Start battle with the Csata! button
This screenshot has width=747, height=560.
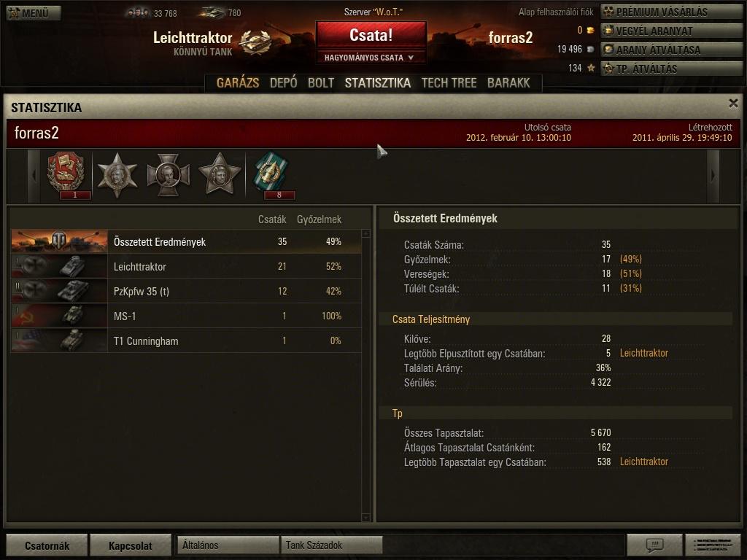[x=371, y=35]
